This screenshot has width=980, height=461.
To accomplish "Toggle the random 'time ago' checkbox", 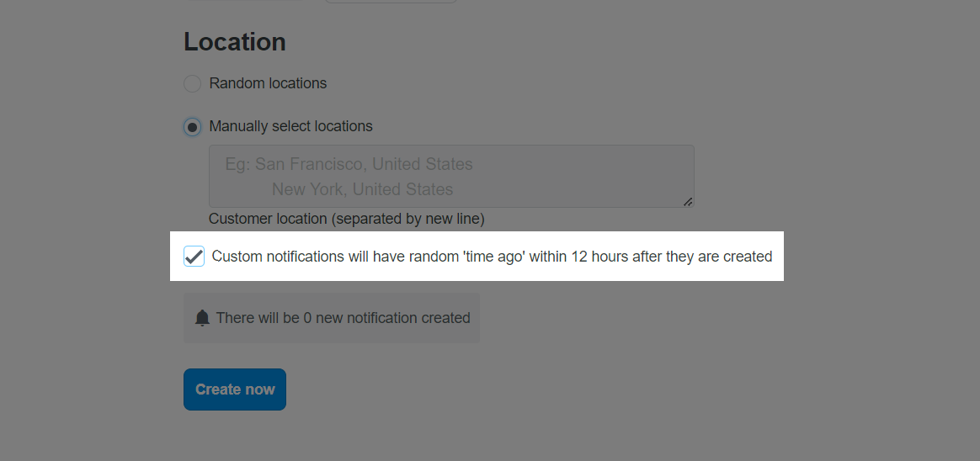I will tap(194, 256).
